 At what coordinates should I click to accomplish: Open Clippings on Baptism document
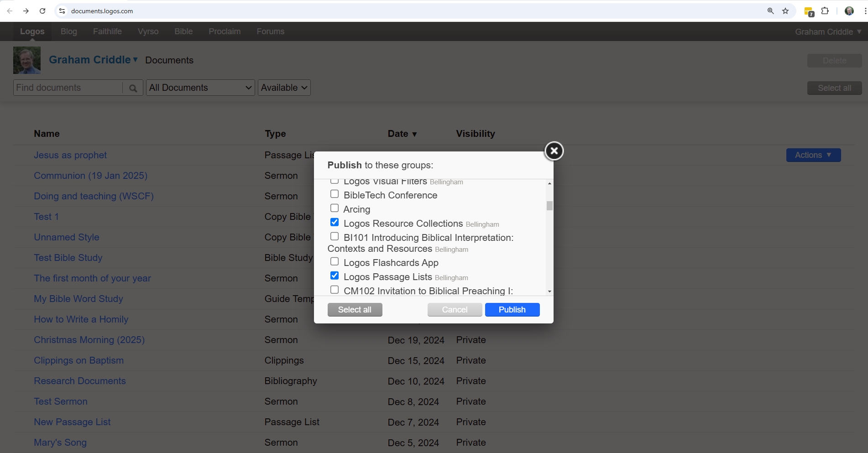[x=78, y=360]
